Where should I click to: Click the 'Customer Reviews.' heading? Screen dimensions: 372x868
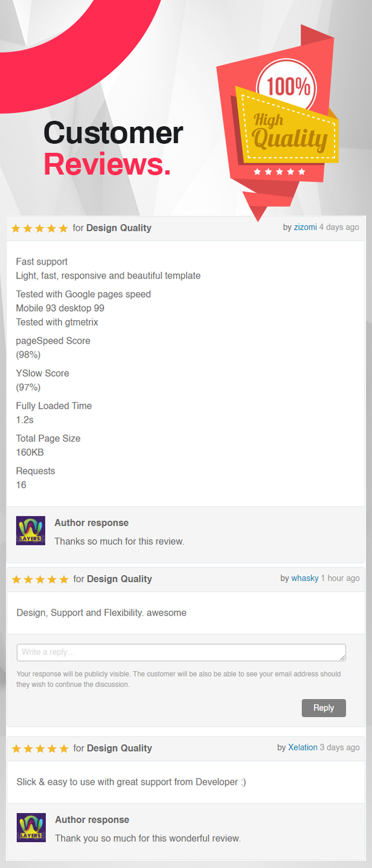click(x=113, y=149)
